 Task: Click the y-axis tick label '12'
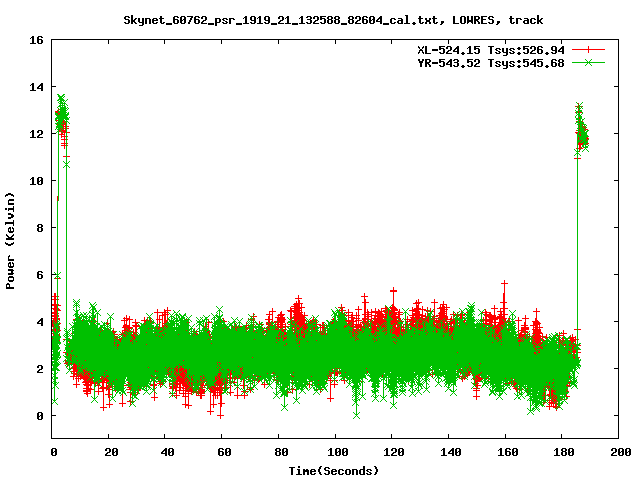(x=36, y=134)
